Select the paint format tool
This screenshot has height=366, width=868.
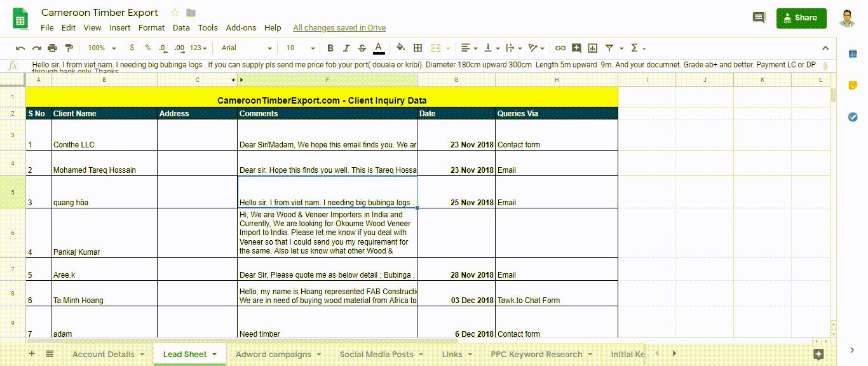pos(69,48)
